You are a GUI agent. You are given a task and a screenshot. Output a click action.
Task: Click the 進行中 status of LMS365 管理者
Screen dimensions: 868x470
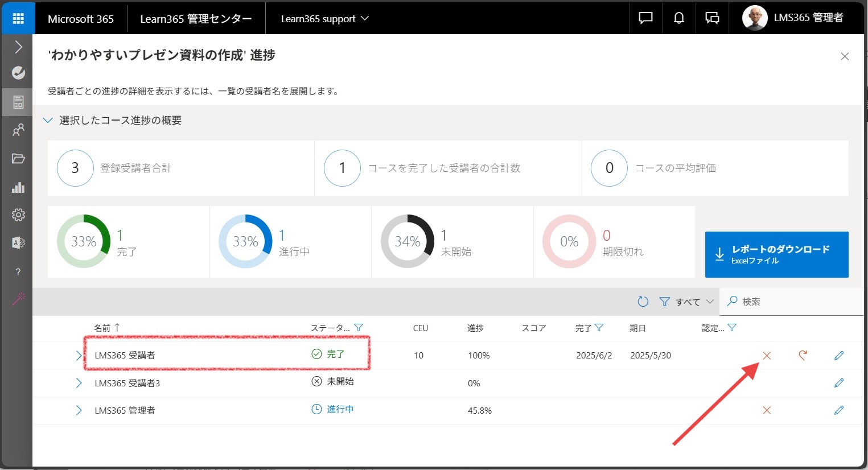tap(333, 409)
